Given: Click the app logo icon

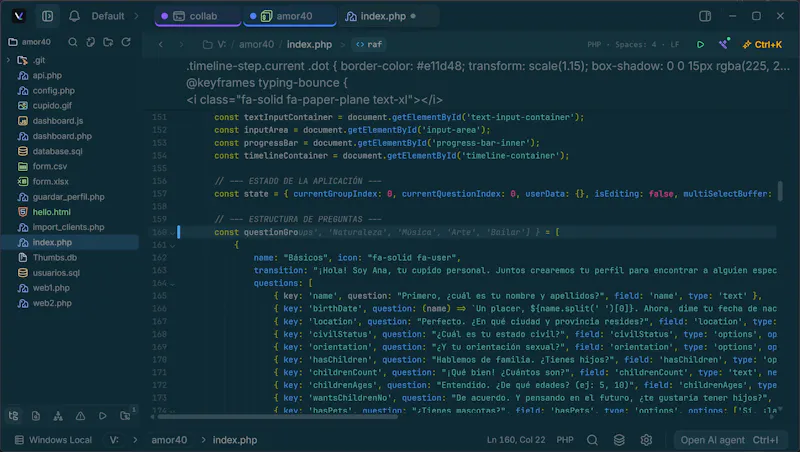Looking at the screenshot, I should coord(19,16).
